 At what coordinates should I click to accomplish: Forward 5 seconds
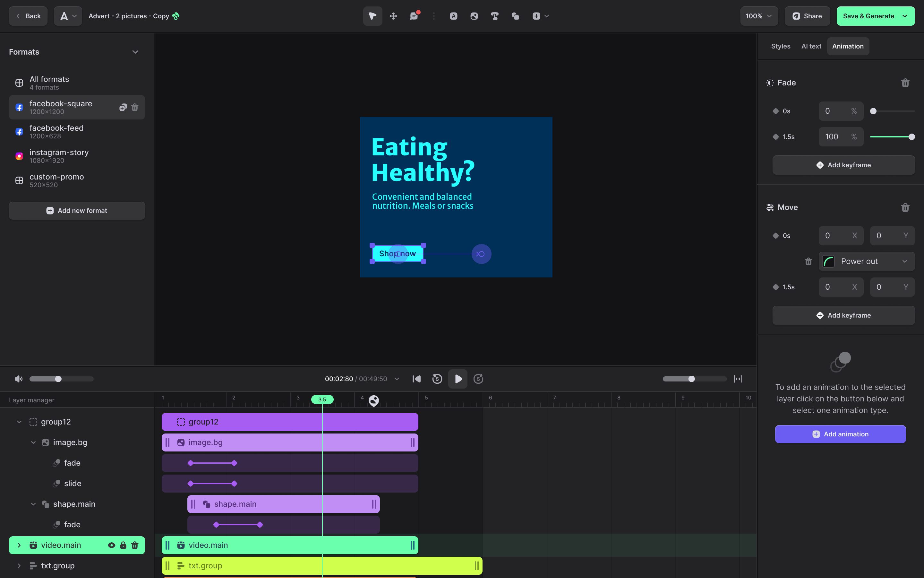click(x=478, y=379)
